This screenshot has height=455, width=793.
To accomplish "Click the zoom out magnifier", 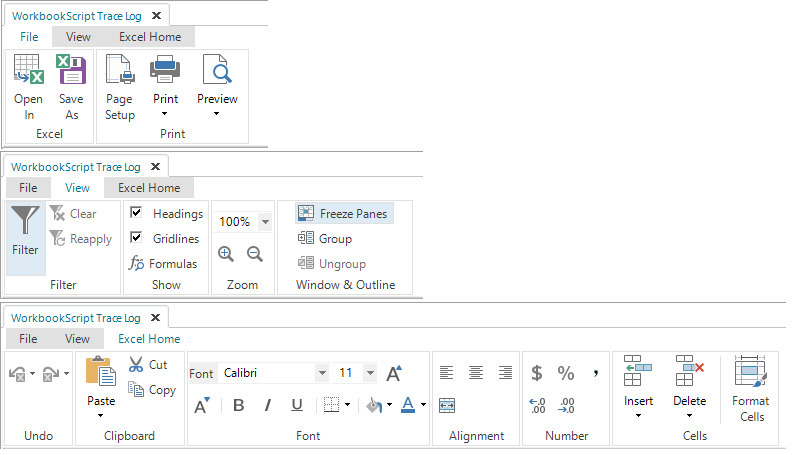I will 255,254.
